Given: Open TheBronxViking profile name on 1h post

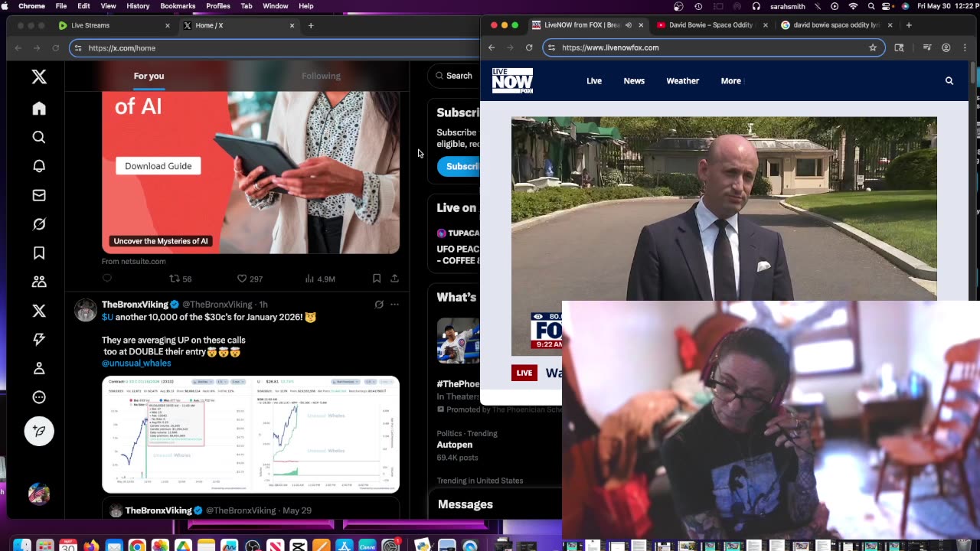Looking at the screenshot, I should [x=135, y=305].
